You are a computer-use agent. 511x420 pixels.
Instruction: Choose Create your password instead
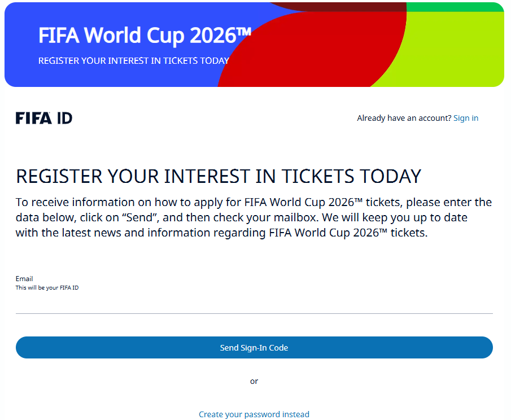pos(254,414)
